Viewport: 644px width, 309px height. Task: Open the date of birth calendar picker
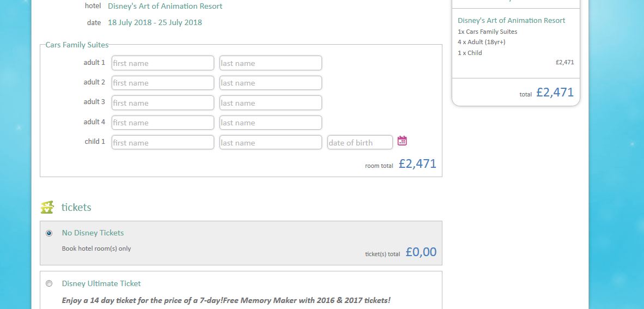pos(402,141)
